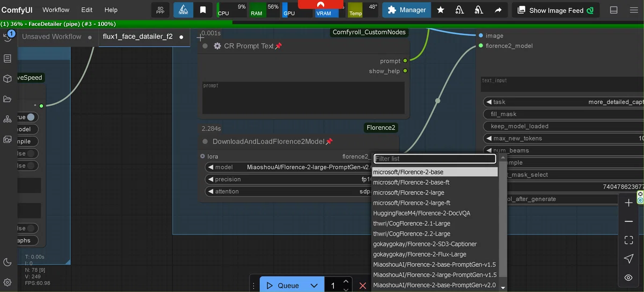The height and width of the screenshot is (292, 644).
Task: Toggle the bottom panel icon
Action: click(614, 10)
